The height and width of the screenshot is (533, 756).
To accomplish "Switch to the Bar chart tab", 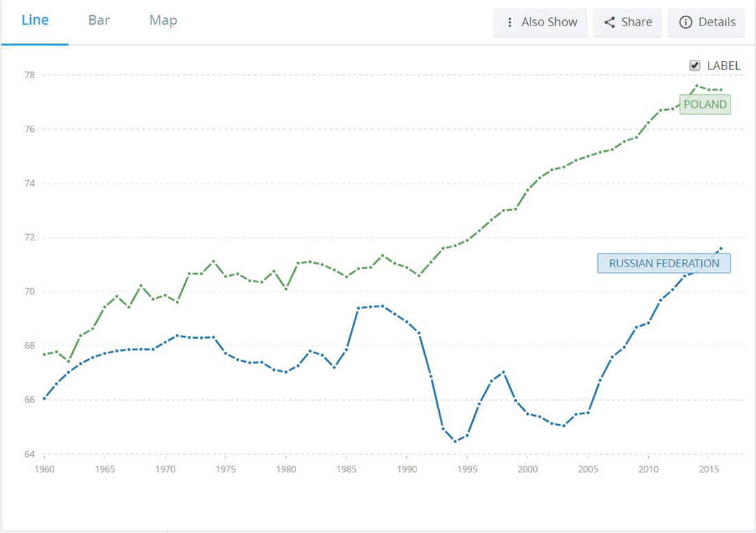I will click(99, 20).
